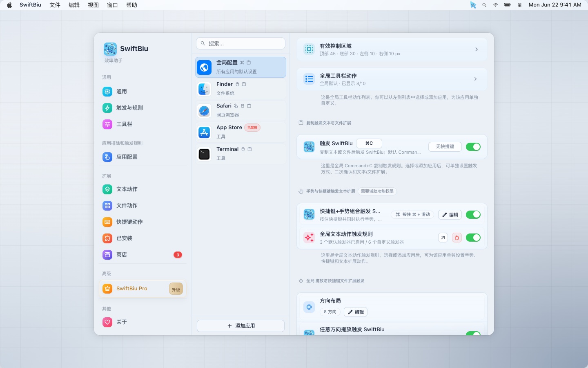The image size is (588, 368).
Task: Select the App Store app icon
Action: [204, 132]
